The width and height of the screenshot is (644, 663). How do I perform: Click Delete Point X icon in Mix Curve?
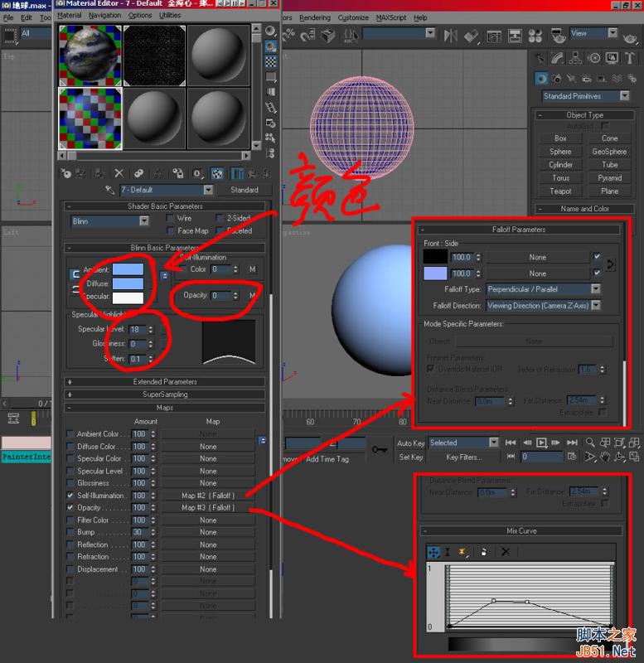click(506, 552)
